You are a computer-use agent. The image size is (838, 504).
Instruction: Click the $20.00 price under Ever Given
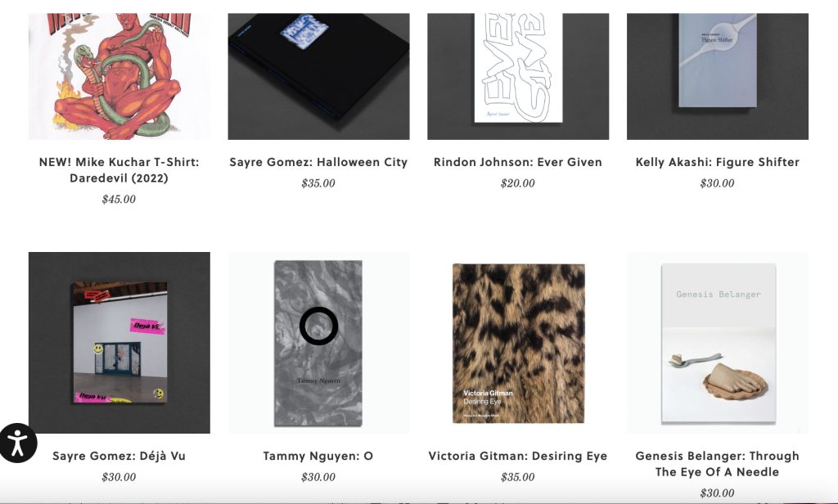point(517,183)
